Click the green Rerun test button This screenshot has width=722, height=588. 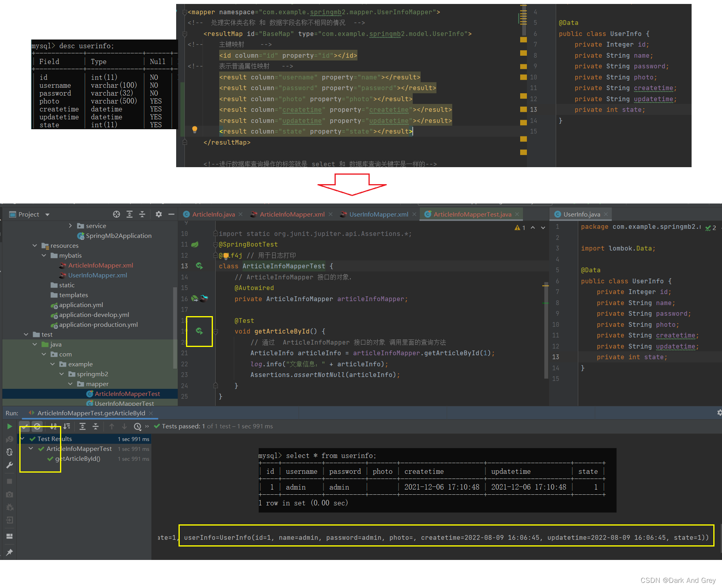pyautogui.click(x=9, y=426)
